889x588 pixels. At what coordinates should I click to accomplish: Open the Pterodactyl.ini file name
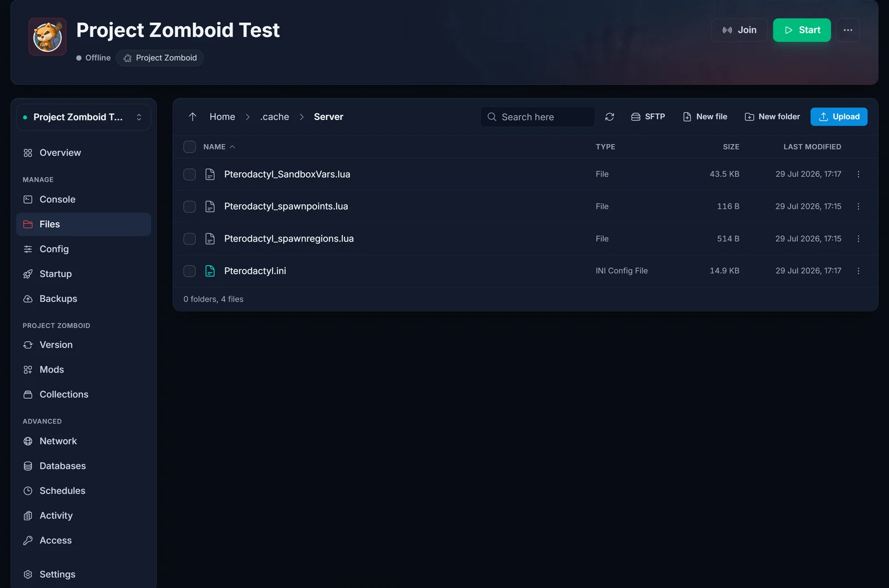[x=255, y=271]
